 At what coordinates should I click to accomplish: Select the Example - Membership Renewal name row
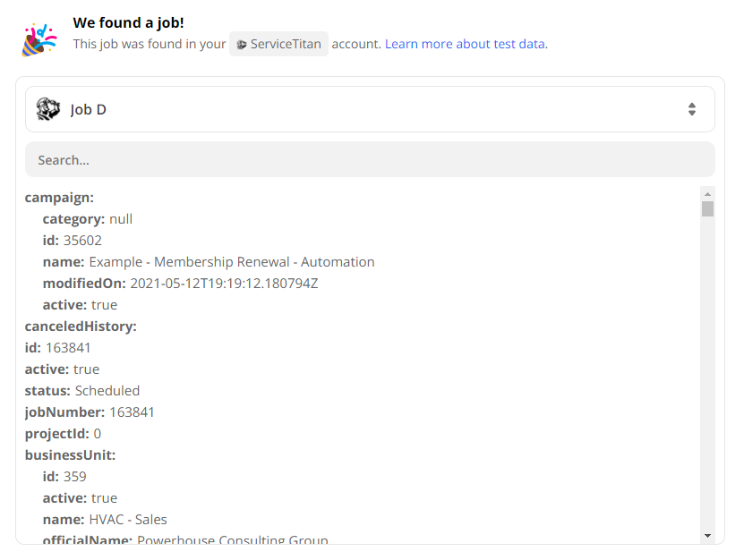click(209, 262)
